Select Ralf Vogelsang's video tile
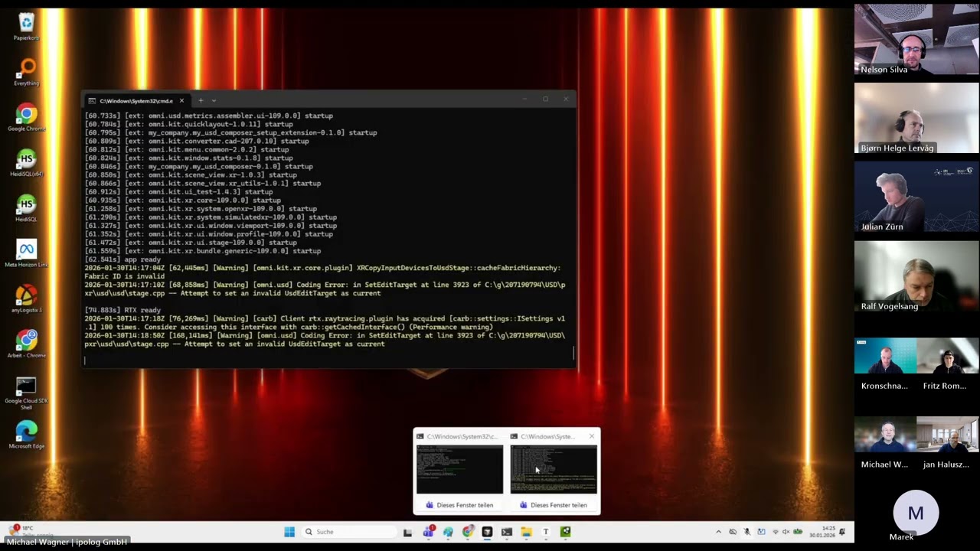Viewport: 980px width, 551px height. click(x=916, y=276)
